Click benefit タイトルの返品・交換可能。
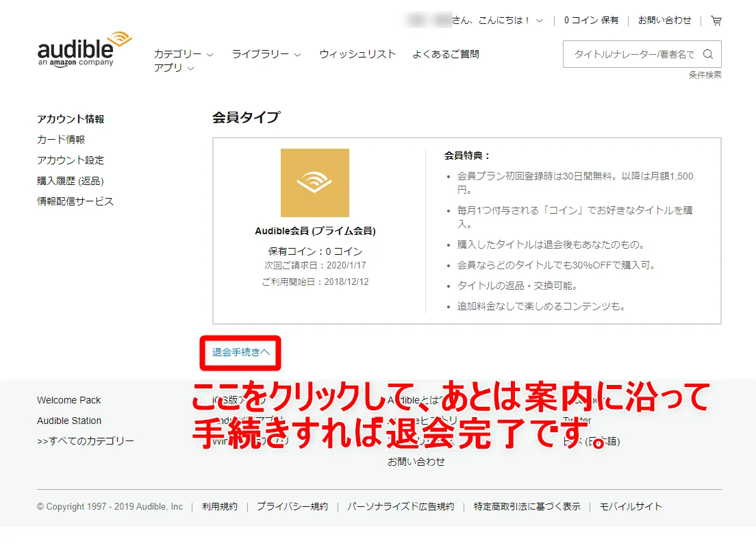The height and width of the screenshot is (548, 756). (517, 286)
